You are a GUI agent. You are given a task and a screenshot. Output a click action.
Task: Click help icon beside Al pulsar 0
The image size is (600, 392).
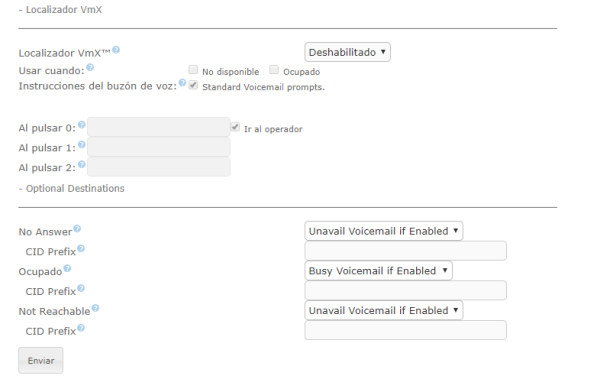point(82,124)
